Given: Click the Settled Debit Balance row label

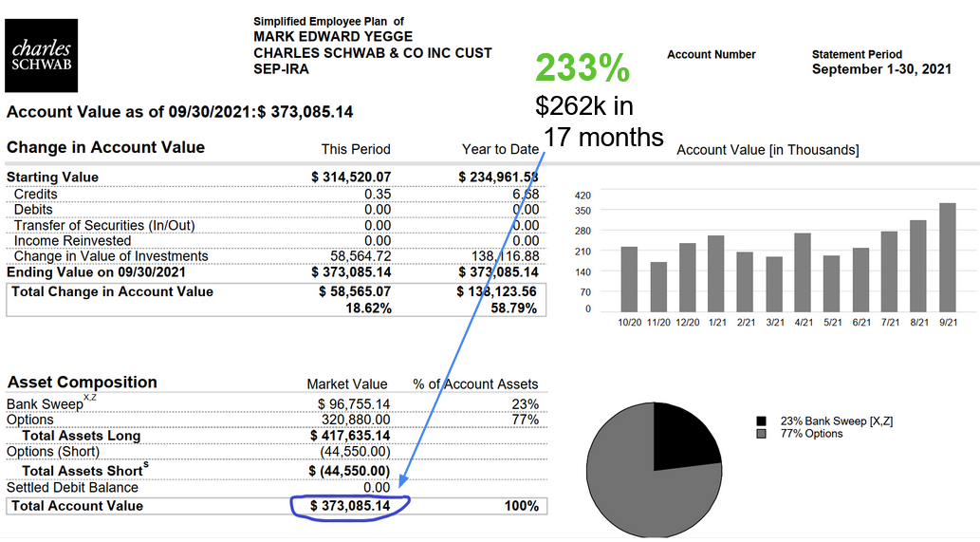Looking at the screenshot, I should (x=72, y=488).
